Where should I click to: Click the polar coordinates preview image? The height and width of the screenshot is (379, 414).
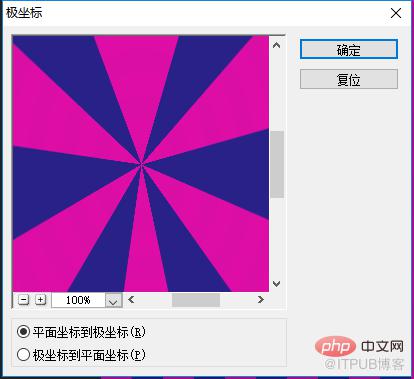pos(140,163)
